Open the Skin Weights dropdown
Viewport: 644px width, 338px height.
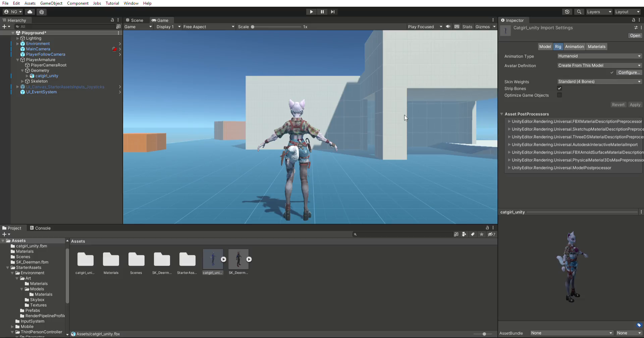coord(599,81)
